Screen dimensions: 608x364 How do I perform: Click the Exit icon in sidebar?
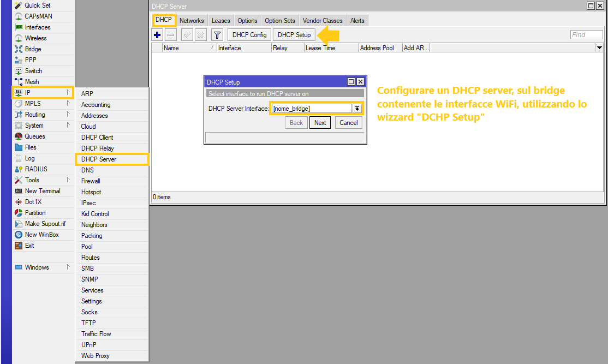pos(18,246)
